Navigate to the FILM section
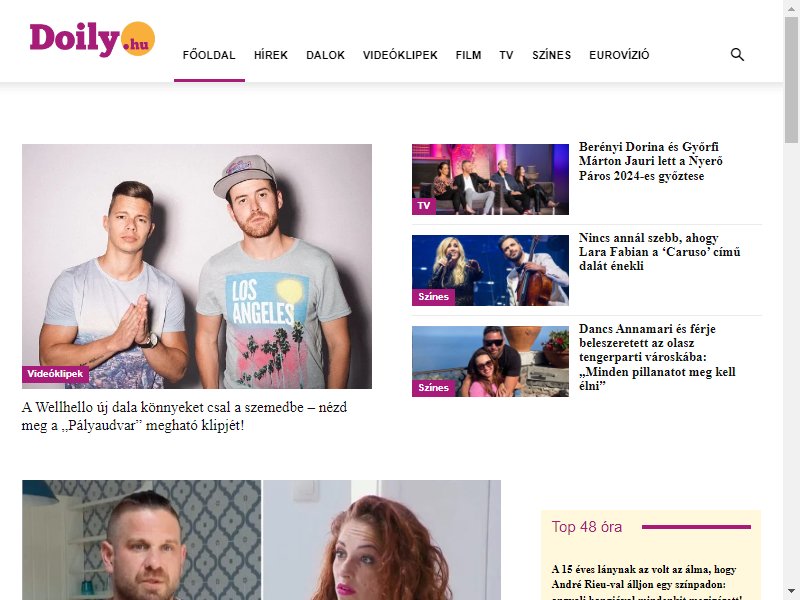The width and height of the screenshot is (800, 600). [x=468, y=55]
